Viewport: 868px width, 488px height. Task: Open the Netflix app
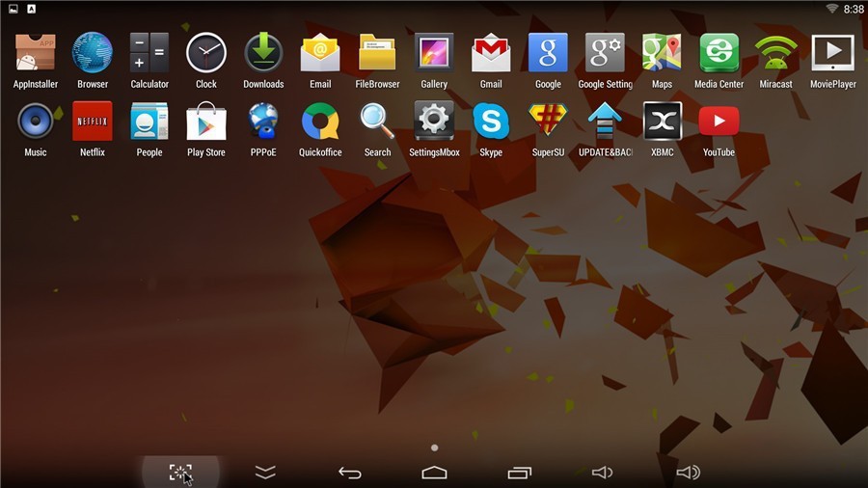pos(93,122)
